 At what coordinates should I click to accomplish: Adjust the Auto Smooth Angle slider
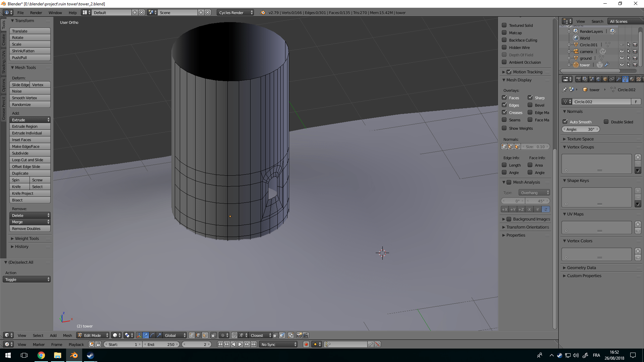(581, 129)
